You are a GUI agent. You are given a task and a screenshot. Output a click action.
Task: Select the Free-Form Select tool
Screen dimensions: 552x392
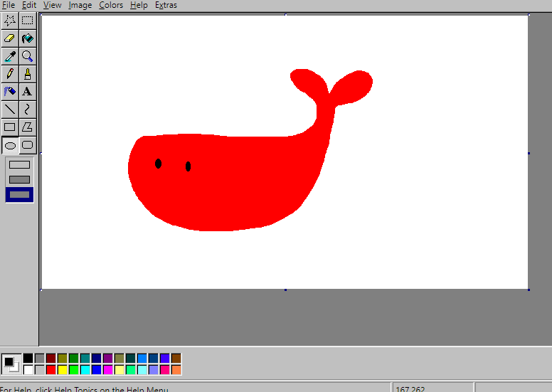[10, 21]
